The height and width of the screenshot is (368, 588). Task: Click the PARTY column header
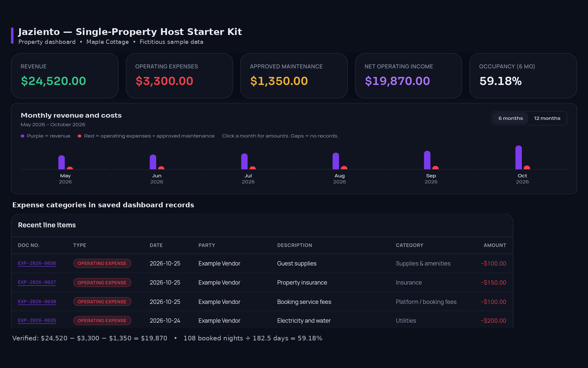point(207,245)
